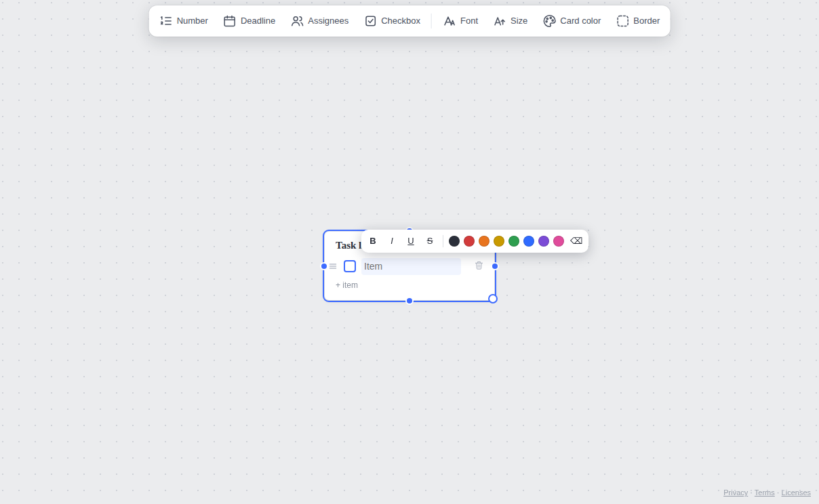Apply italic formatting
The image size is (819, 504).
point(392,241)
